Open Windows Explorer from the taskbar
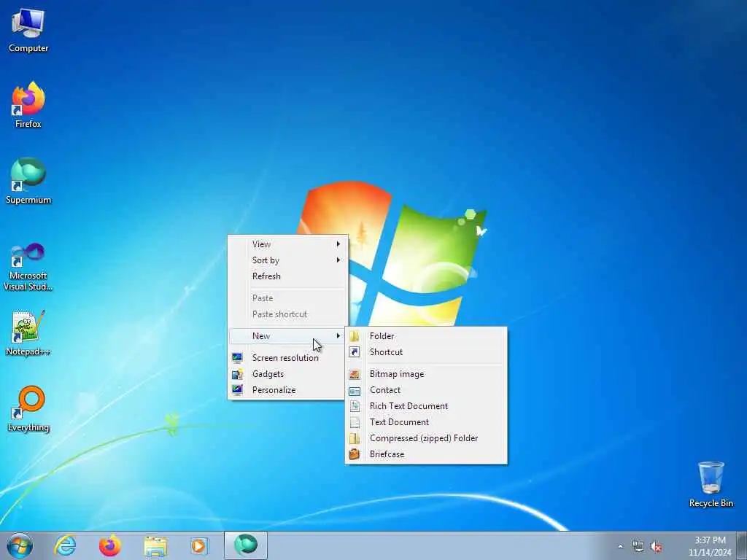This screenshot has width=747, height=560. click(155, 545)
